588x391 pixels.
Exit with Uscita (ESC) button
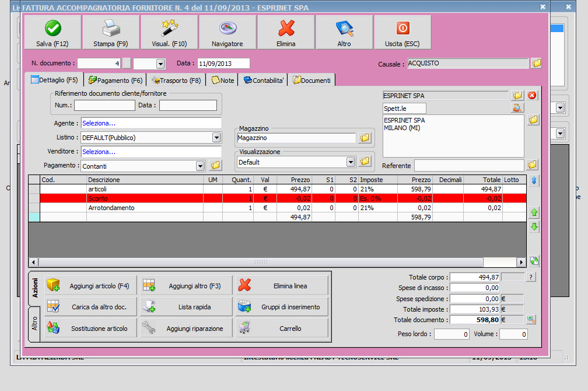(x=402, y=32)
